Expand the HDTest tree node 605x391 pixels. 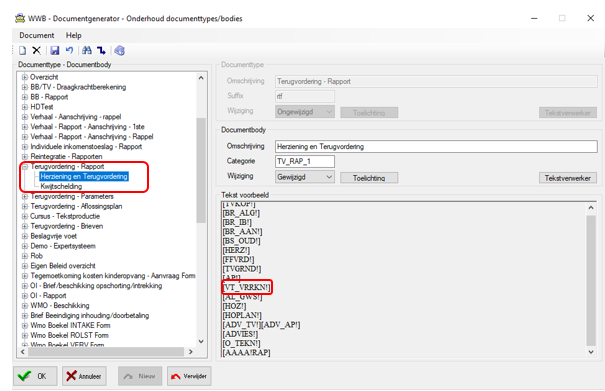pyautogui.click(x=25, y=107)
